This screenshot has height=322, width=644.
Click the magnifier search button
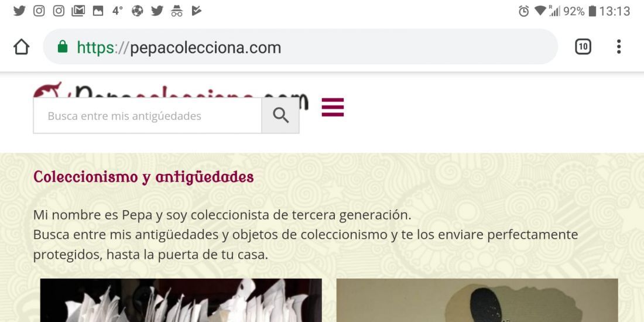coord(280,116)
